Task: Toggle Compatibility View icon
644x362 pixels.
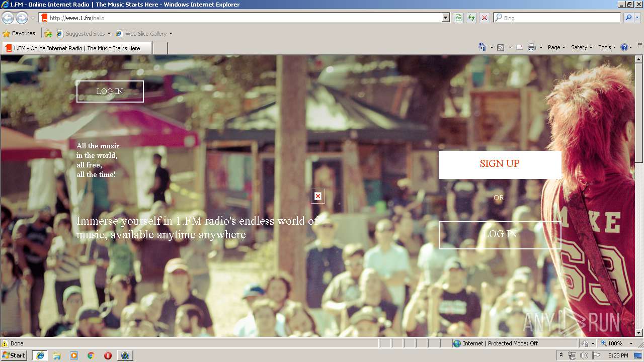Action: (x=458, y=18)
